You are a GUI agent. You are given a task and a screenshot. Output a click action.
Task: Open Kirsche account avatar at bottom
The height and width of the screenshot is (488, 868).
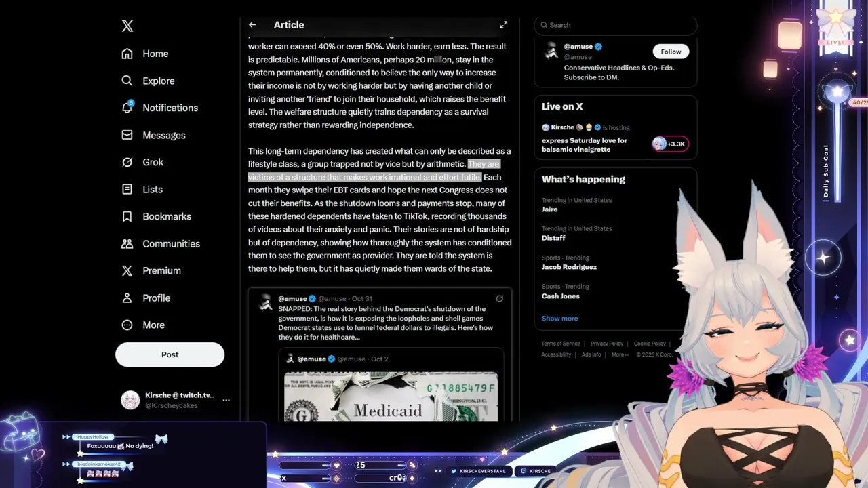tap(130, 400)
